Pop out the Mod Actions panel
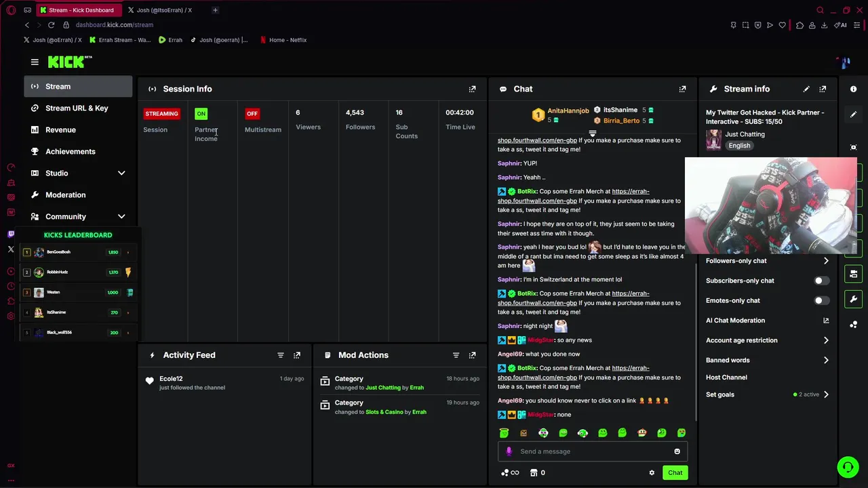The width and height of the screenshot is (868, 488). tap(473, 355)
